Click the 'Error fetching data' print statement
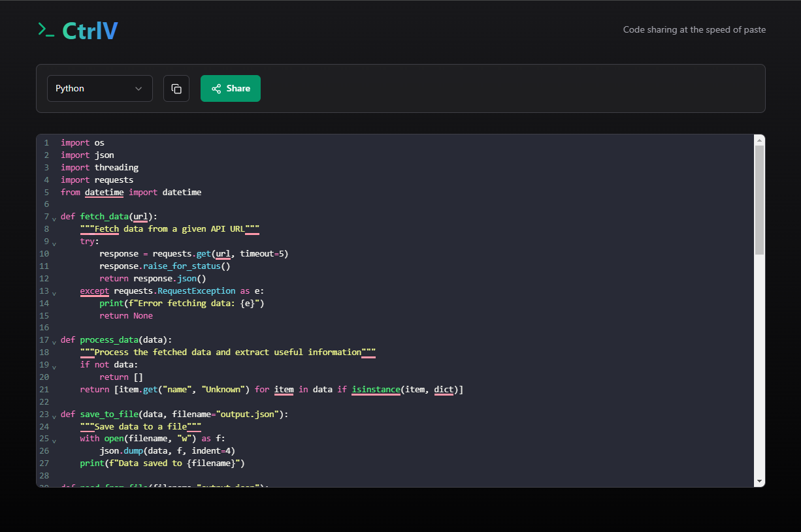Screen dimensions: 801x532 coord(182,304)
